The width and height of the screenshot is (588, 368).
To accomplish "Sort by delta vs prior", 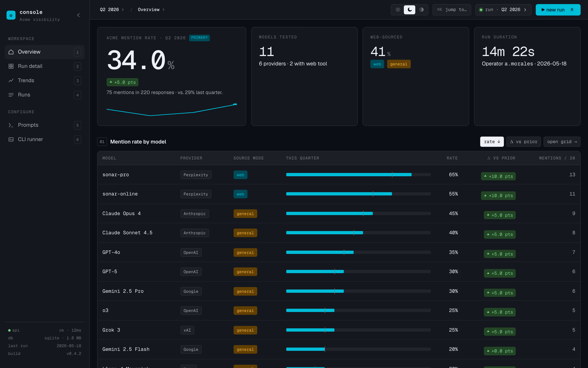I will [x=524, y=142].
